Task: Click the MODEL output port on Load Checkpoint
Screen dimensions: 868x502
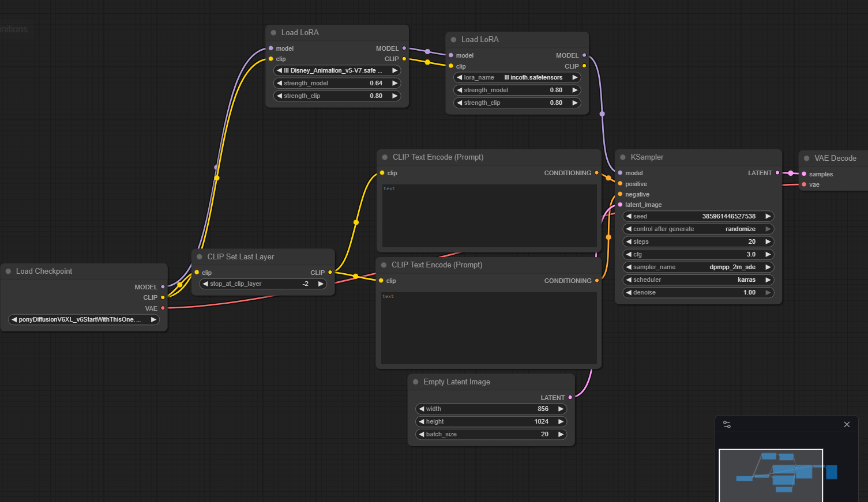Action: pyautogui.click(x=163, y=286)
